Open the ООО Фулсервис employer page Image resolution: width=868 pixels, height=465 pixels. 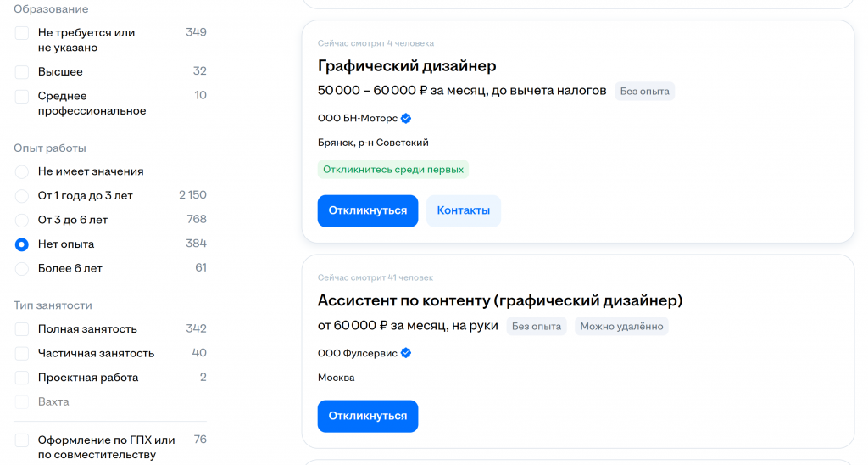[x=358, y=353]
